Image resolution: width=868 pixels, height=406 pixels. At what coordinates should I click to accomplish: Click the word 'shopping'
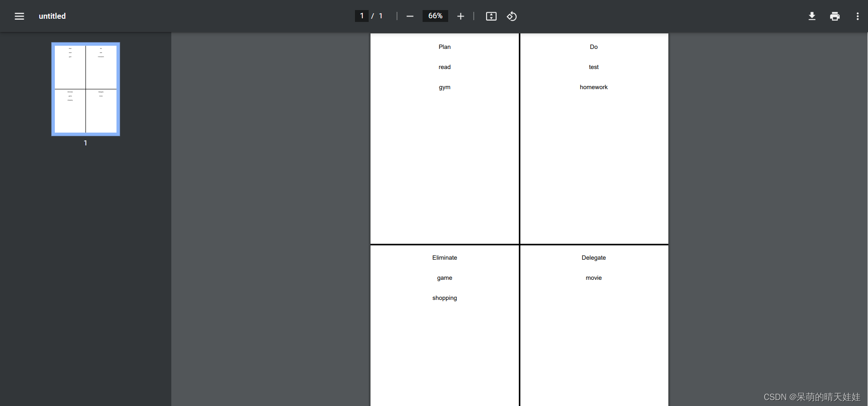445,298
